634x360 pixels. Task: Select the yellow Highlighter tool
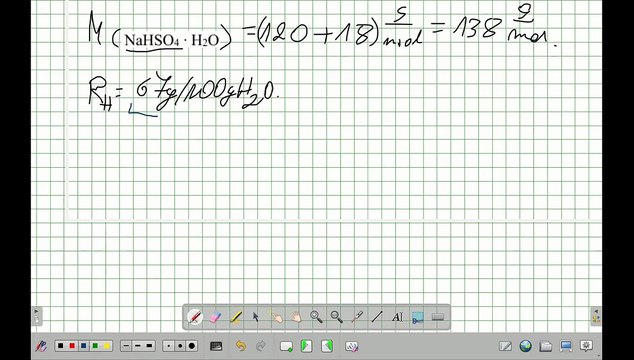coord(236,317)
